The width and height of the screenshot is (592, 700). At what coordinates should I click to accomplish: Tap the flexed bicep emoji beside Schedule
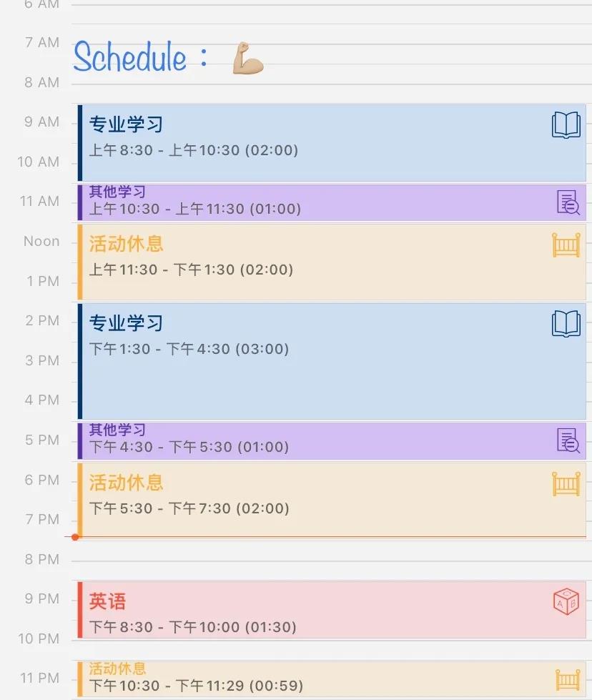click(248, 58)
